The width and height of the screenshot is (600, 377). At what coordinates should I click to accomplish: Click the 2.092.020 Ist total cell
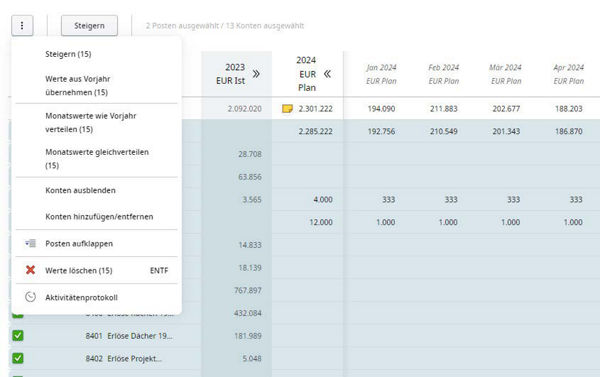(x=245, y=109)
